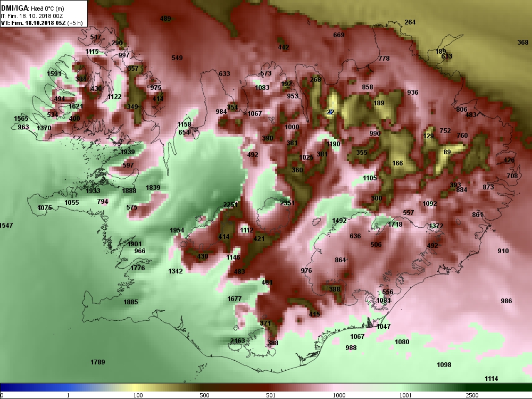Screen dimensions: 532x399
Task: Click the map value 2251
Action: pos(230,205)
